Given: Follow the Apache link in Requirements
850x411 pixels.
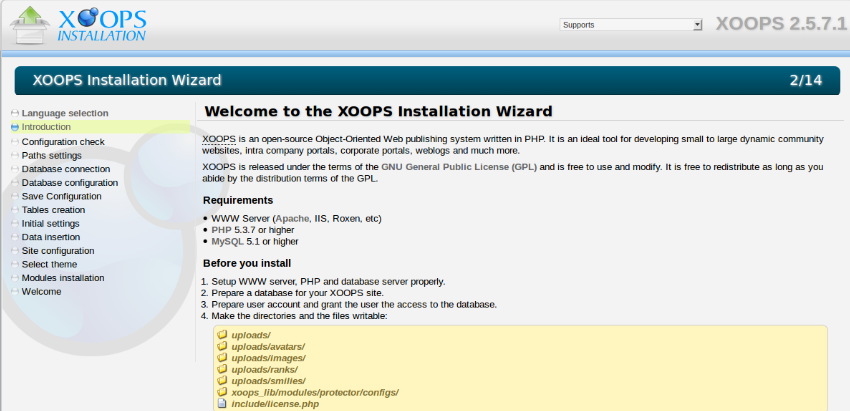Looking at the screenshot, I should 292,219.
